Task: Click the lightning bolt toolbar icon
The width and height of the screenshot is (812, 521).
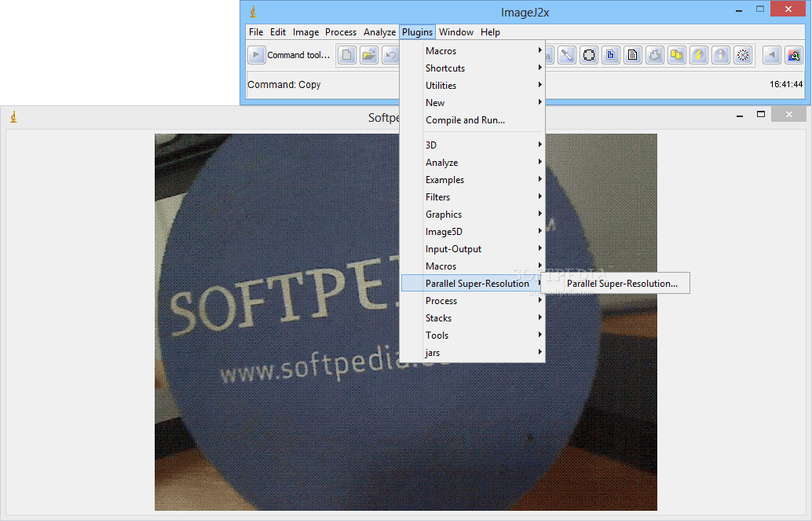Action: pyautogui.click(x=699, y=55)
